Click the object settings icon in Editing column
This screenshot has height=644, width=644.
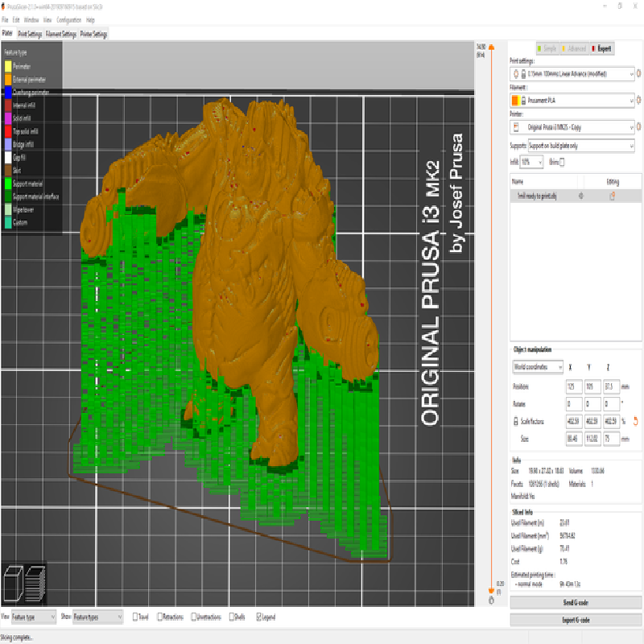[612, 196]
